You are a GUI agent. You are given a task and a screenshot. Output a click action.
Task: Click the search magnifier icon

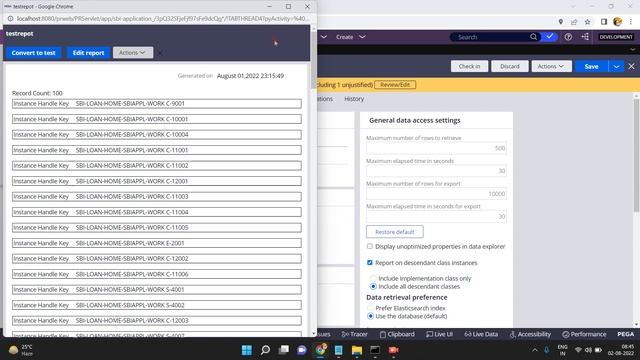click(533, 37)
